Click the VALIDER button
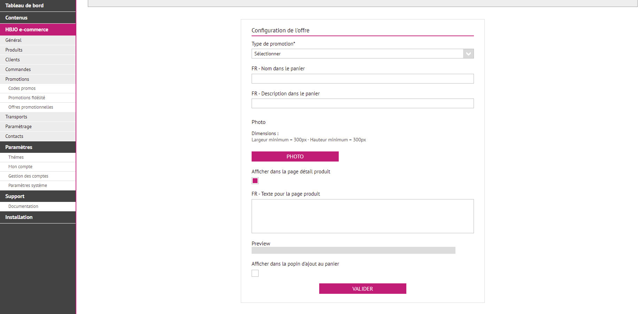Image resolution: width=644 pixels, height=314 pixels. click(x=362, y=289)
